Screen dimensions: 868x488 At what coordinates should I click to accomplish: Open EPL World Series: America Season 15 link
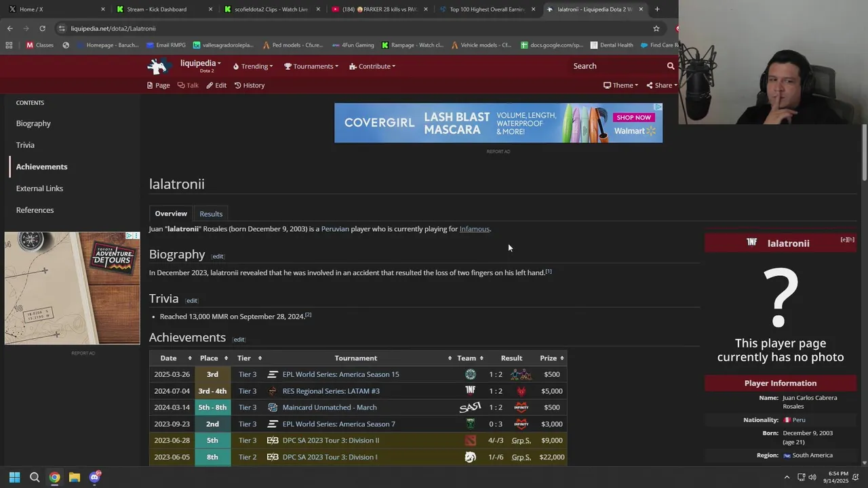click(340, 374)
